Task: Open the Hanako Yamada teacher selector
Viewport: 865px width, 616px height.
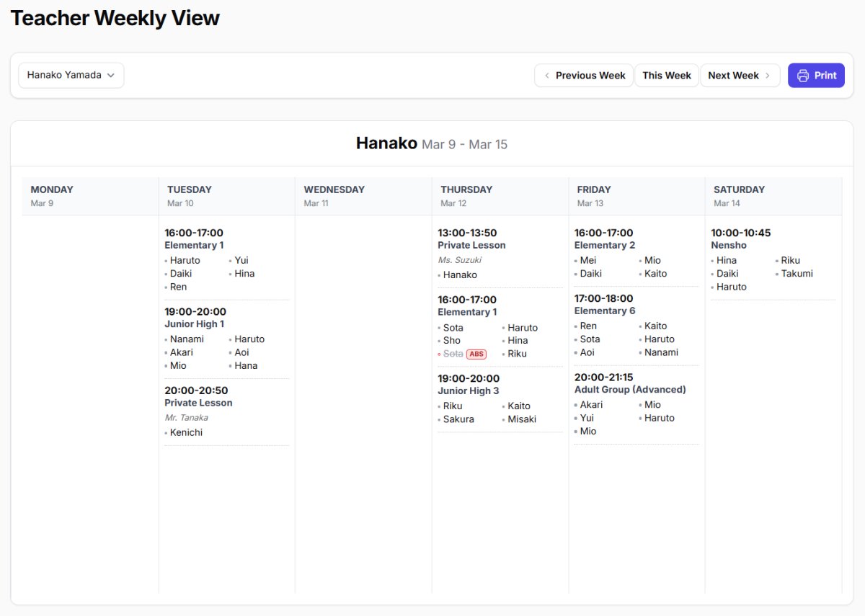Action: pos(71,75)
